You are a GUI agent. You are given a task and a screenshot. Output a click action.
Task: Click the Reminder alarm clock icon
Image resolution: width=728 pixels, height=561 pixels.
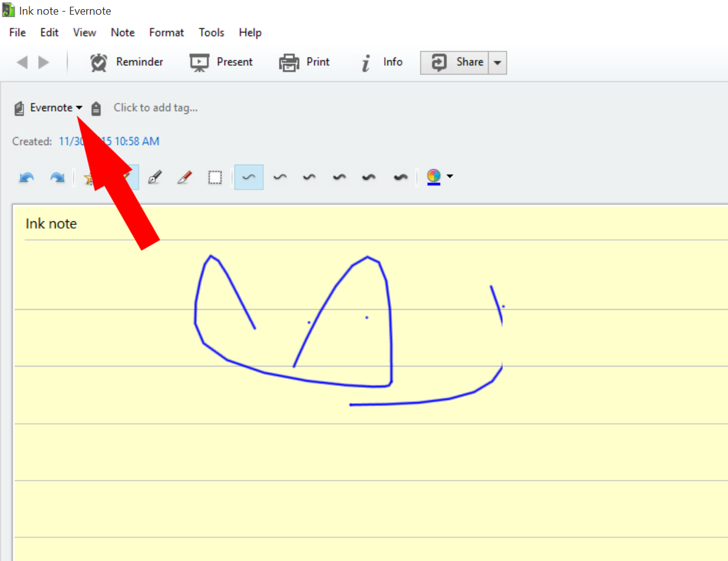pos(99,62)
